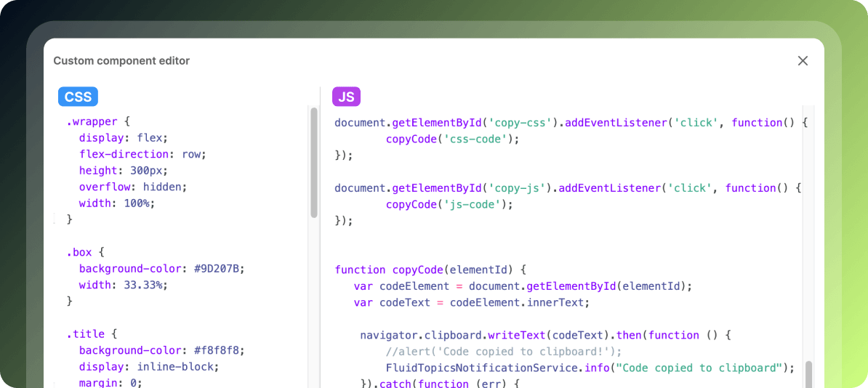Click the #f8f8f8 color value
868x388 pixels.
coord(219,350)
